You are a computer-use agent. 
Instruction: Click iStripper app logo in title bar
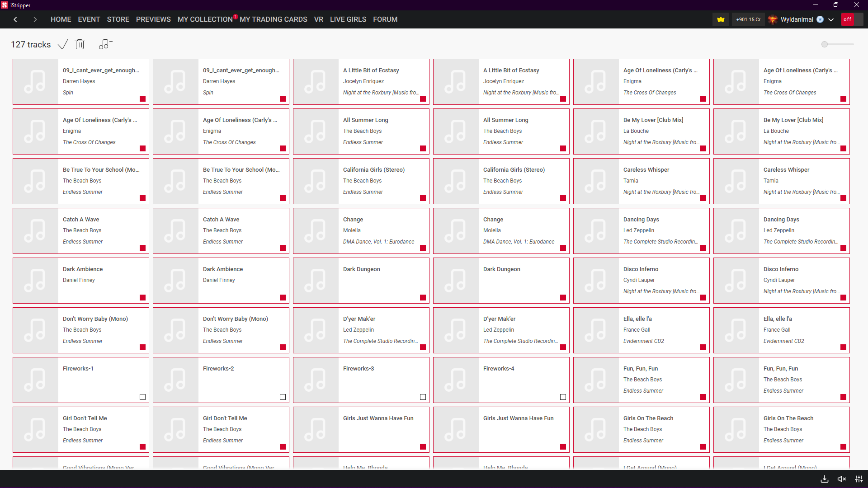pyautogui.click(x=5, y=5)
